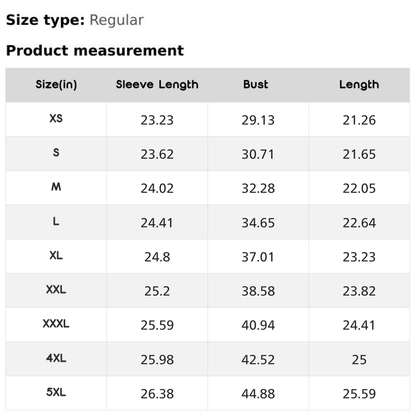
Task: Click the M size row label
Action: [56, 187]
